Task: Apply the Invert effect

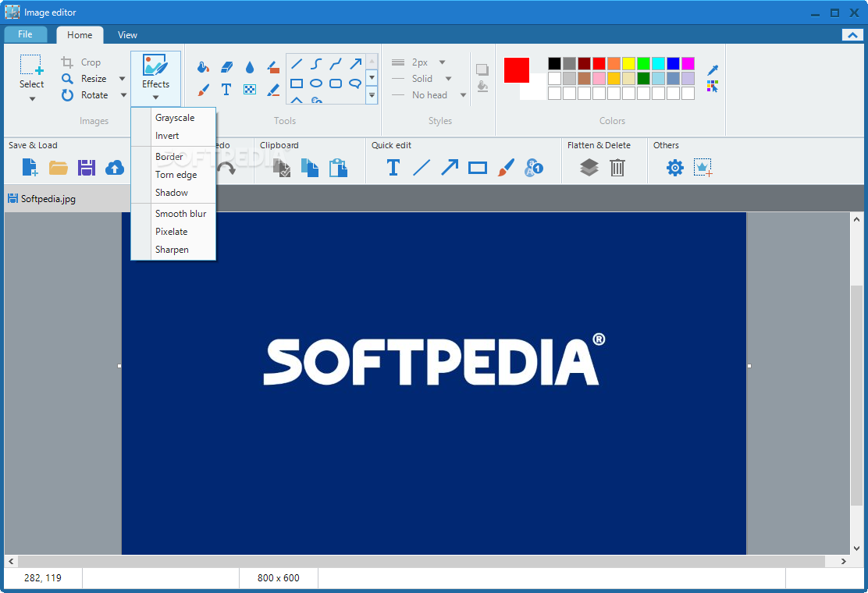Action: 167,136
